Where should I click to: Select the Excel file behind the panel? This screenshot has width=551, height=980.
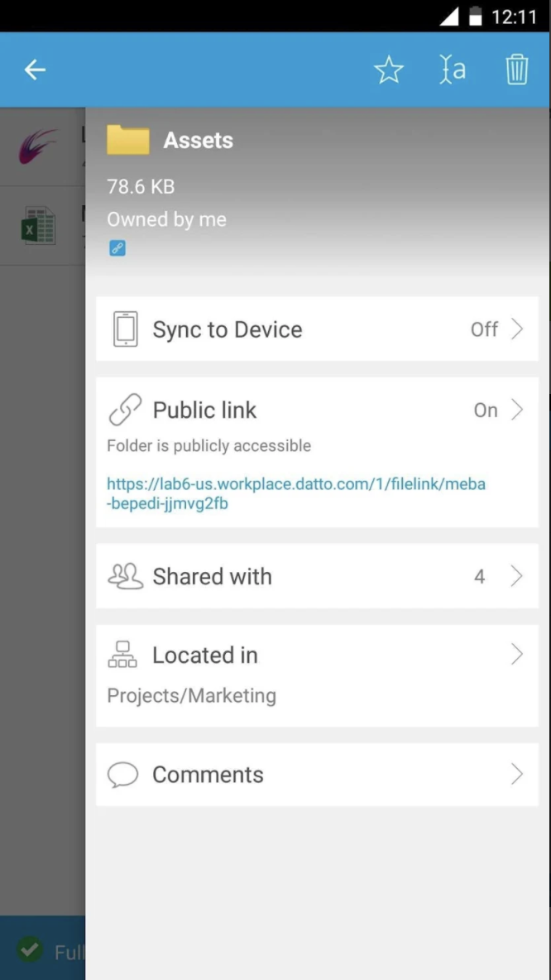coord(38,226)
